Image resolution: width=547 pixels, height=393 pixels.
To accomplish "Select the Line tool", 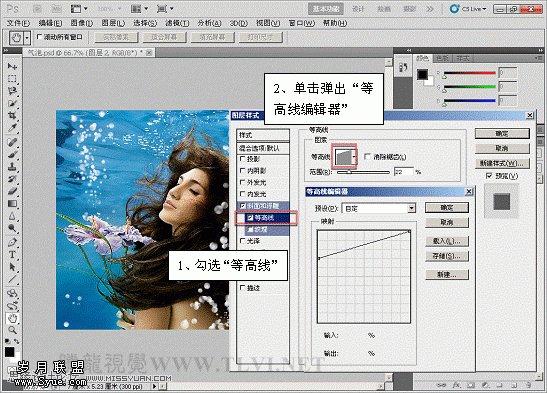I will coord(12,279).
